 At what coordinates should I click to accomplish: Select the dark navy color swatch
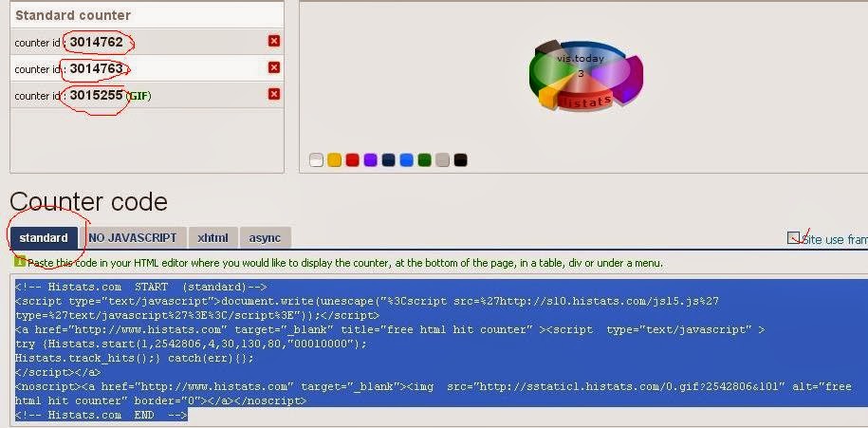(389, 160)
